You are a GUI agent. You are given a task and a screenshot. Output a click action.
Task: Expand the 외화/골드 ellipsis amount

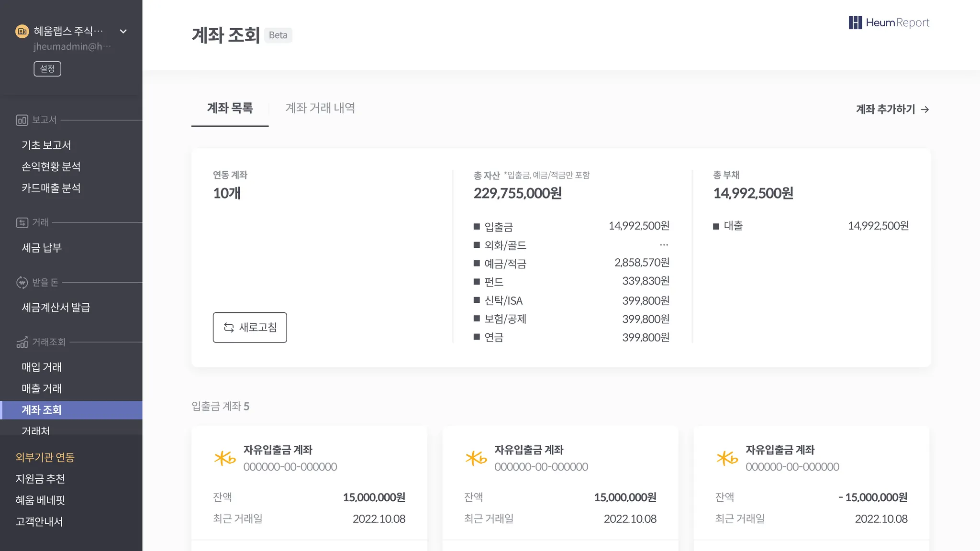[x=664, y=245]
